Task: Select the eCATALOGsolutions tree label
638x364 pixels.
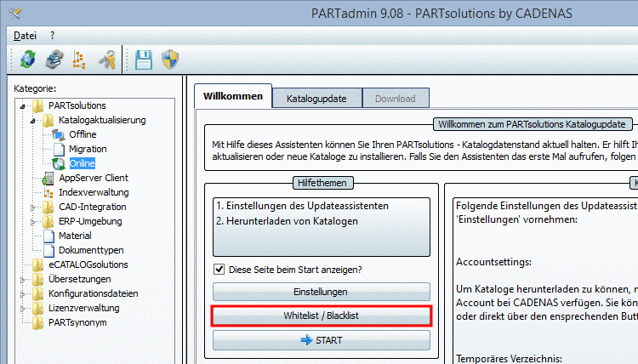Action: [88, 264]
